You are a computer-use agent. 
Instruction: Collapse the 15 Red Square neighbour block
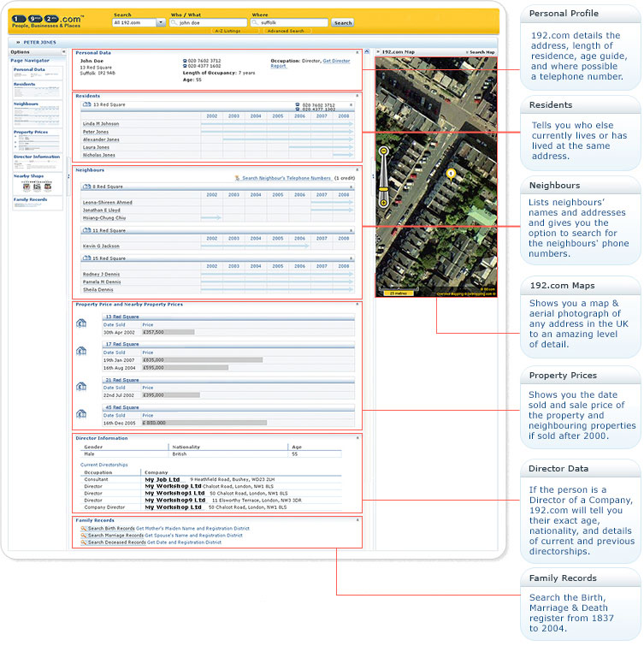(x=351, y=258)
